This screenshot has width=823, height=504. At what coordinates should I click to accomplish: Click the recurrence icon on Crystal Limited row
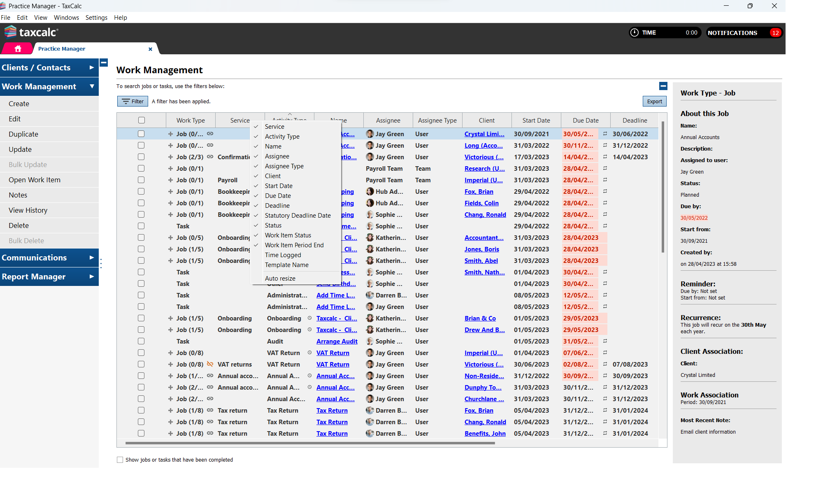(x=605, y=134)
